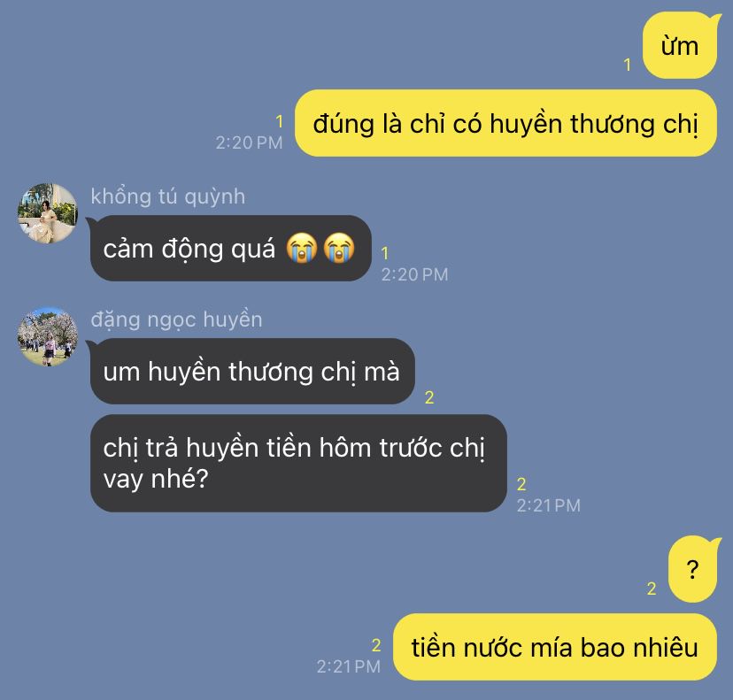Open đặng ngọc huyền's profile avatar
Screen dimensions: 733x700
pyautogui.click(x=48, y=336)
